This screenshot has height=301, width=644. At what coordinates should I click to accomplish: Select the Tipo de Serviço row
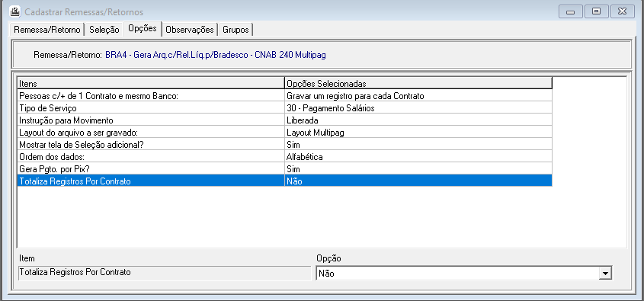(284, 108)
